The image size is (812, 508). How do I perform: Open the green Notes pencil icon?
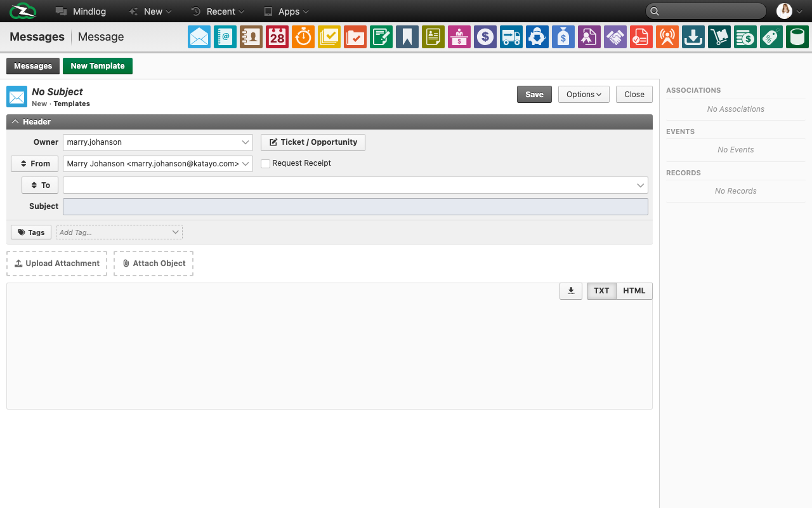(381, 37)
